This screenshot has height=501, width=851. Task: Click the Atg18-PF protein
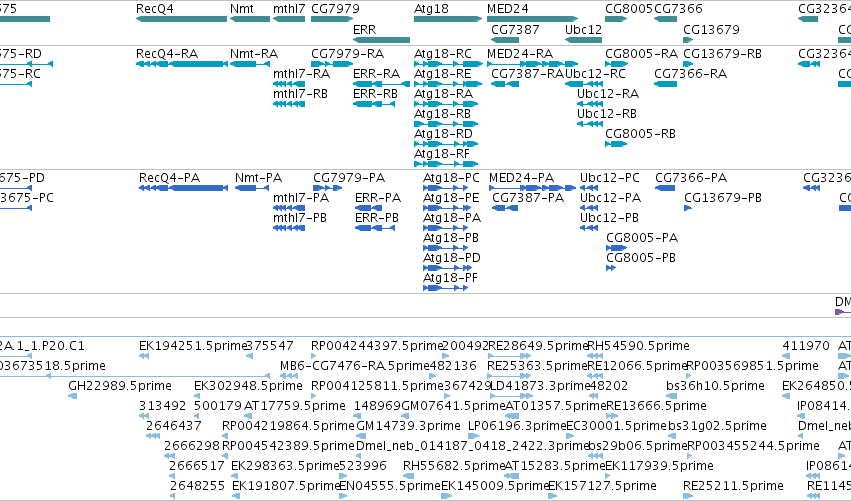pyautogui.click(x=445, y=288)
